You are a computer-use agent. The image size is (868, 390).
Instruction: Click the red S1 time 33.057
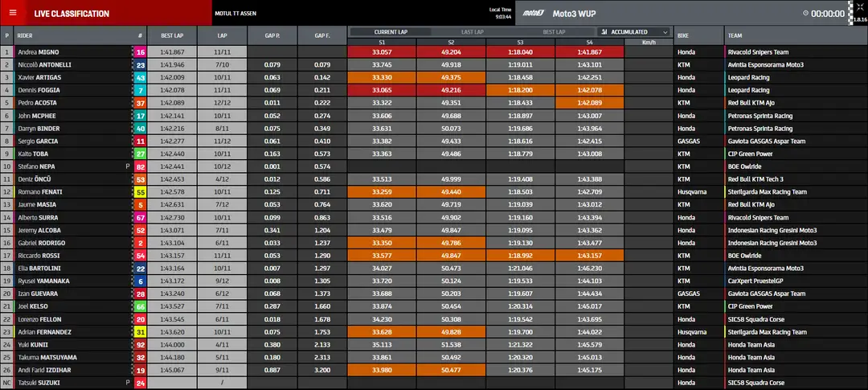(382, 52)
